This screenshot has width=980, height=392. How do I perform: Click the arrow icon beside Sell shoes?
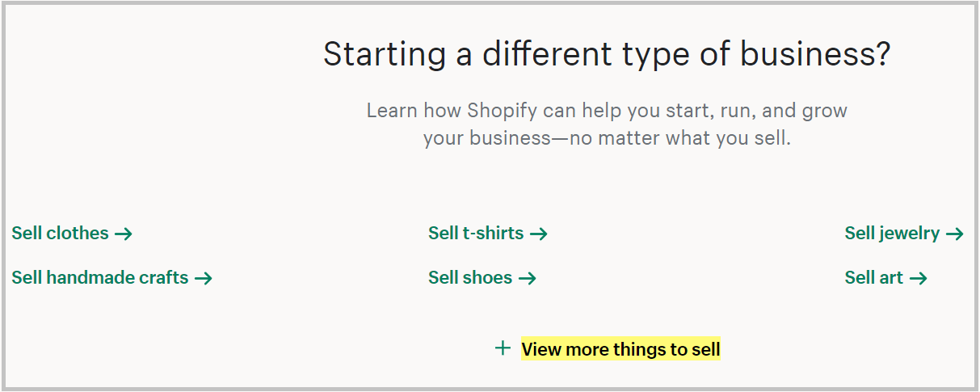[x=528, y=279]
